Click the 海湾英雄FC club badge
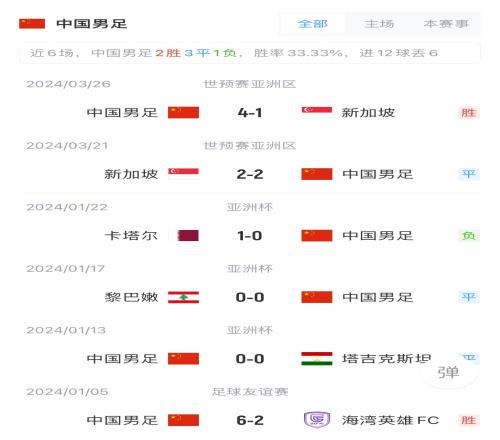 [x=317, y=420]
